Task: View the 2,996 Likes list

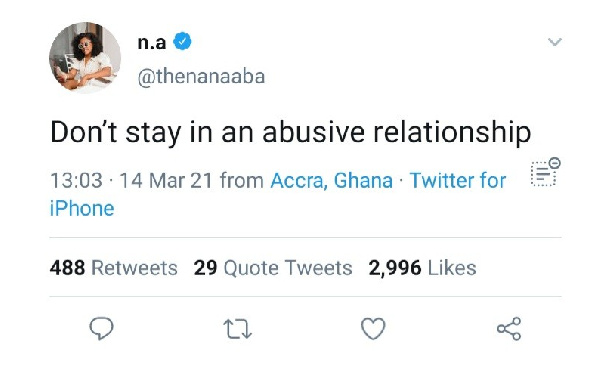Action: click(x=422, y=268)
